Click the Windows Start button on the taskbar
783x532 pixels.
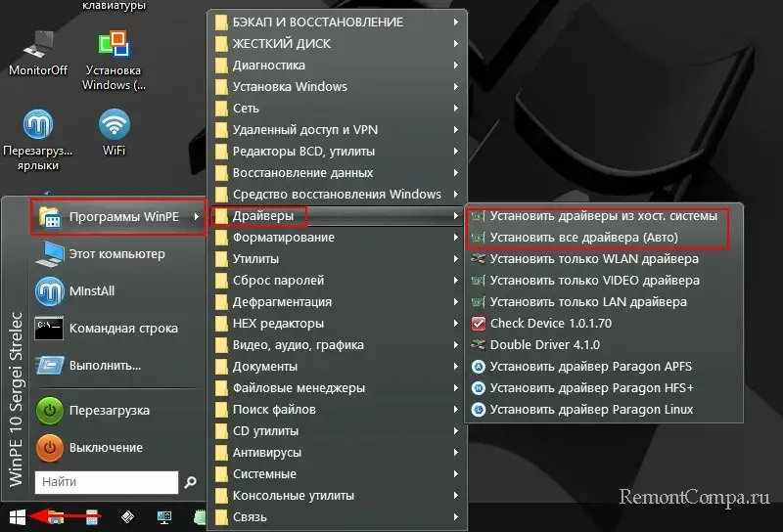tap(18, 517)
